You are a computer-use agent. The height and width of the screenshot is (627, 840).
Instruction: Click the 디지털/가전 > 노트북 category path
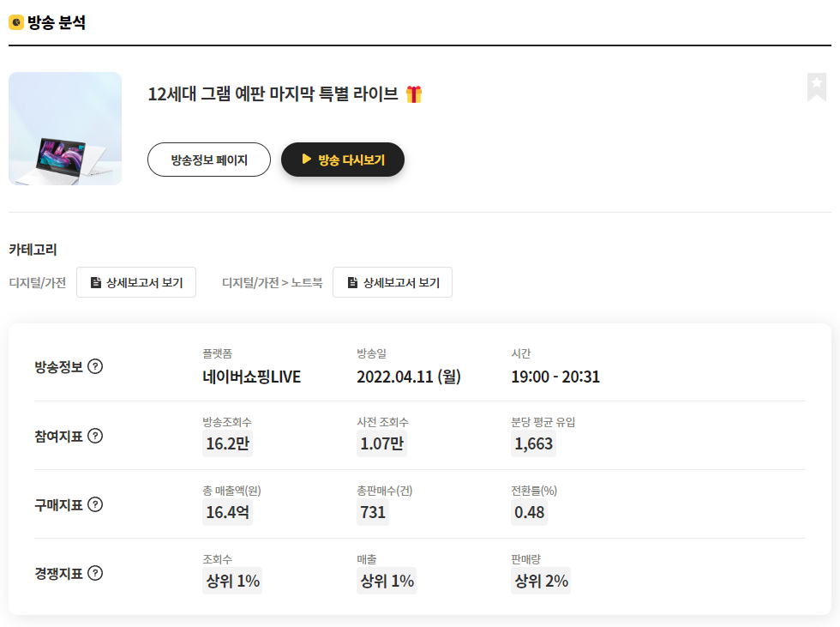(x=273, y=282)
